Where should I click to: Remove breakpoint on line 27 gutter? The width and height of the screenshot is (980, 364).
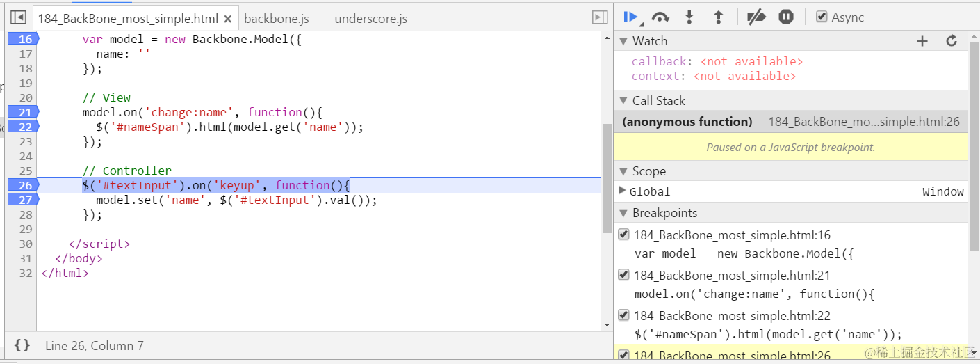pos(23,200)
